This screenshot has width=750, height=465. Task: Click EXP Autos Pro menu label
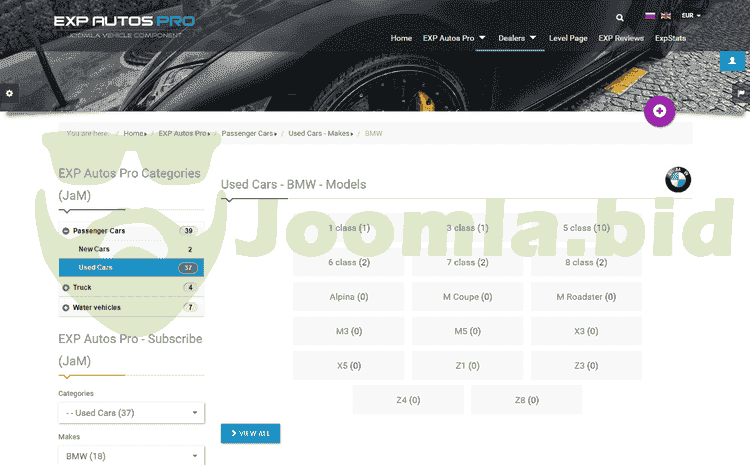448,38
